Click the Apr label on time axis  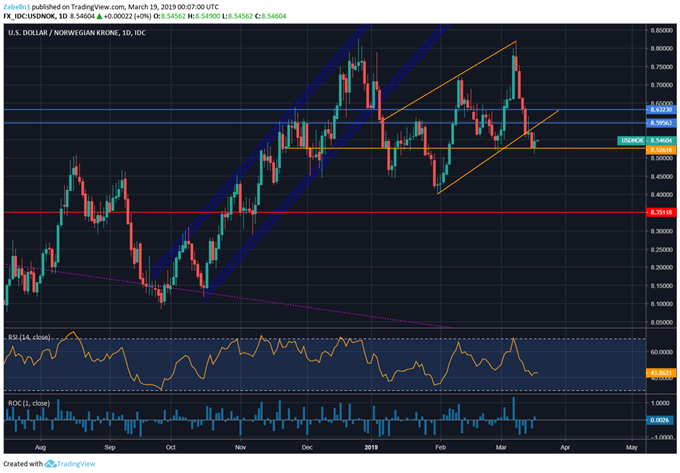(x=565, y=447)
